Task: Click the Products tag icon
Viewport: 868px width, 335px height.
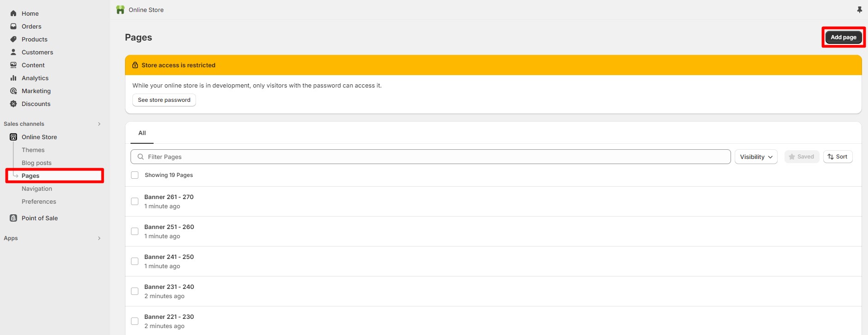Action: tap(13, 39)
